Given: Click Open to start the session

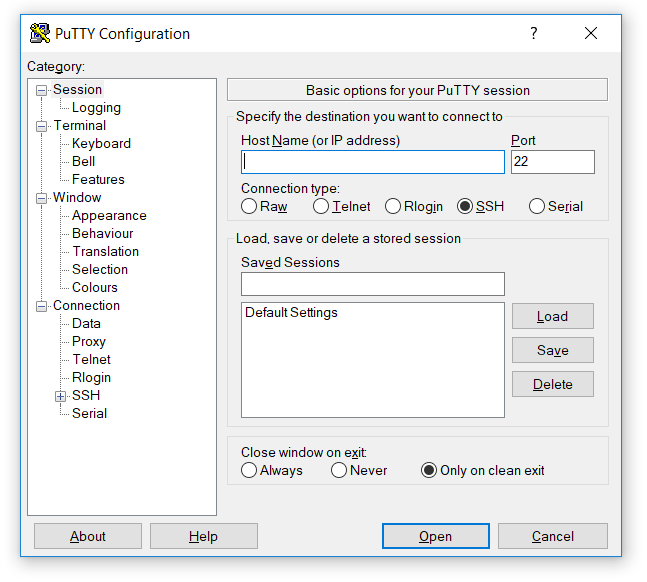Looking at the screenshot, I should pyautogui.click(x=436, y=536).
